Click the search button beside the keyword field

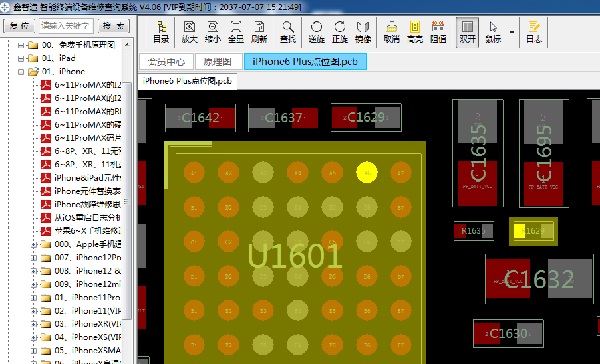point(114,26)
